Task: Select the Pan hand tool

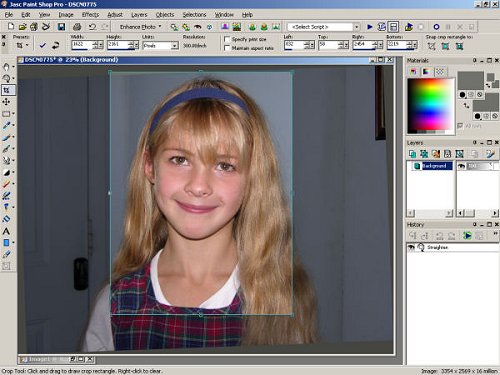Action: click(x=6, y=67)
